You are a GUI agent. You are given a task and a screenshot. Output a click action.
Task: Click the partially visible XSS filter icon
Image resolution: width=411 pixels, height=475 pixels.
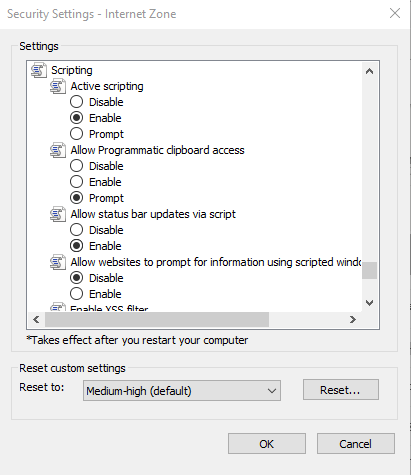[58, 307]
